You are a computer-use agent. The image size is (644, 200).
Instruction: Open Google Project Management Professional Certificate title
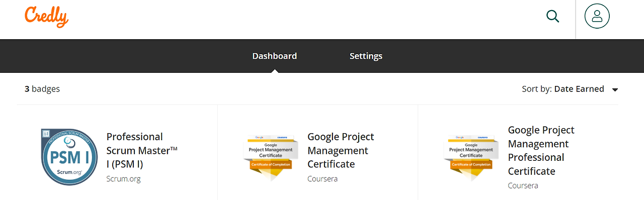(x=541, y=150)
